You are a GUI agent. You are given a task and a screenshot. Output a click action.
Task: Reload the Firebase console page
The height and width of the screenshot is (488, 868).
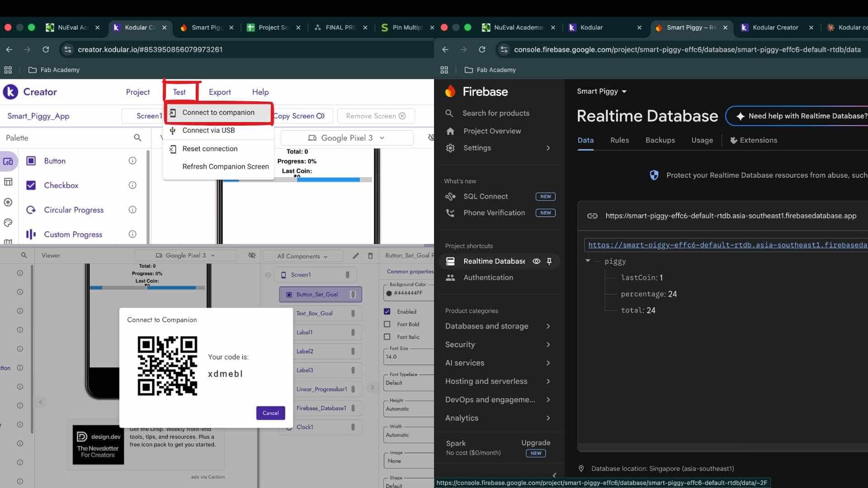click(x=482, y=50)
